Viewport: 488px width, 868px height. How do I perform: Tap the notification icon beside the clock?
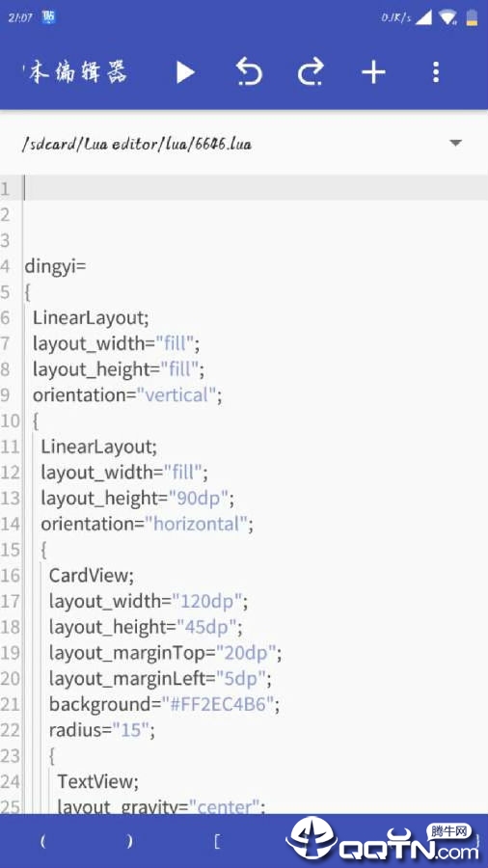(48, 17)
